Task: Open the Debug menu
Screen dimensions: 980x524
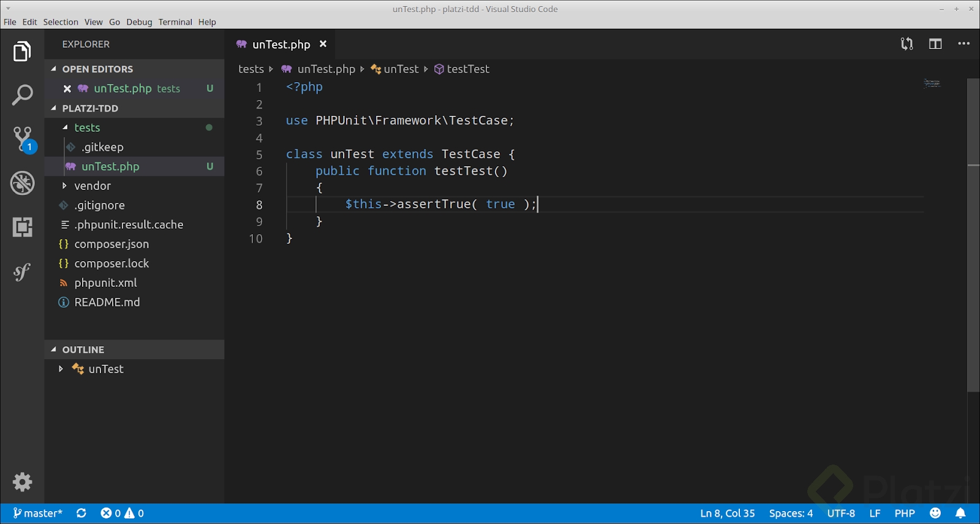Action: (x=139, y=22)
